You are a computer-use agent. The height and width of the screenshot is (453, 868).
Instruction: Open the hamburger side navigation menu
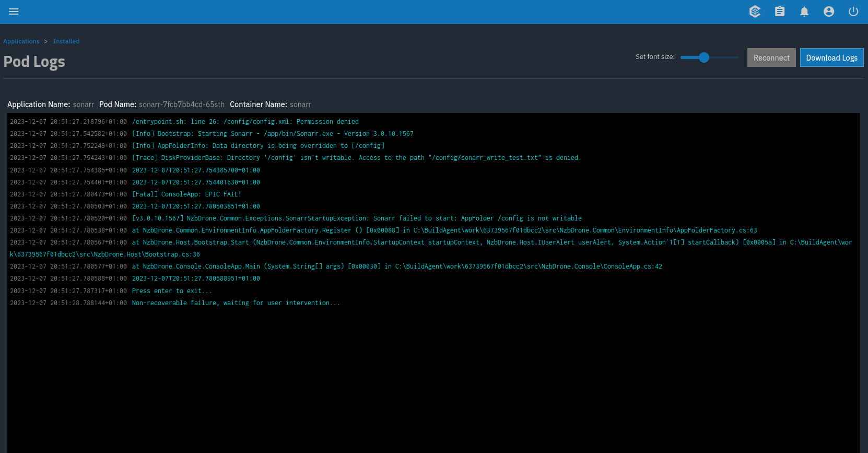pos(14,11)
